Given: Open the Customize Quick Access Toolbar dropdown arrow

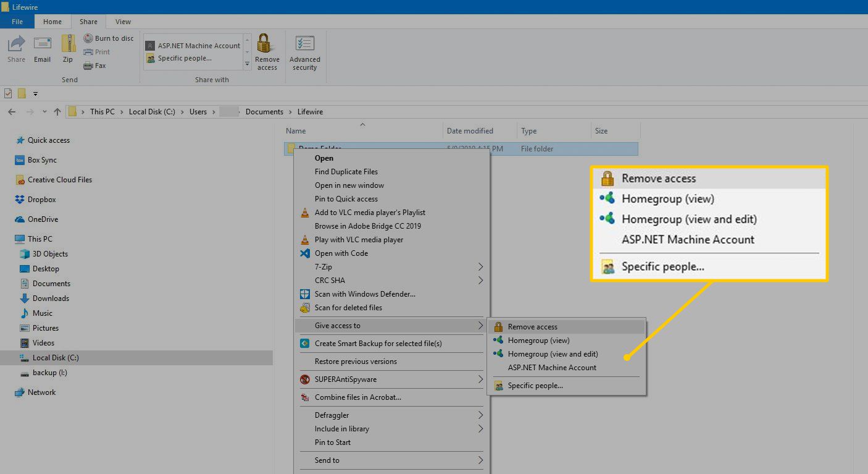Looking at the screenshot, I should (x=35, y=94).
